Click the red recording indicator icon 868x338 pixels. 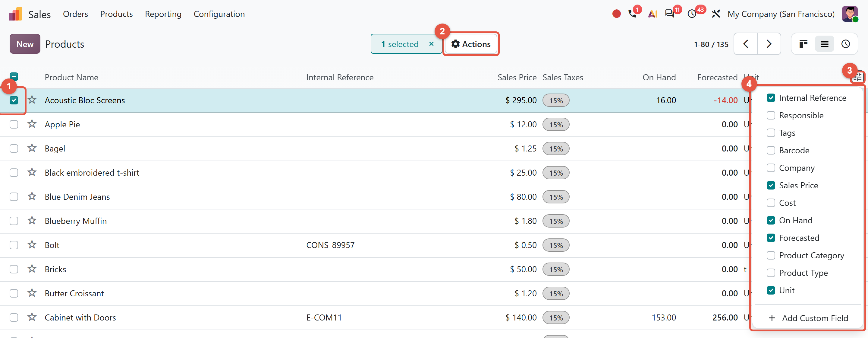[x=616, y=14]
